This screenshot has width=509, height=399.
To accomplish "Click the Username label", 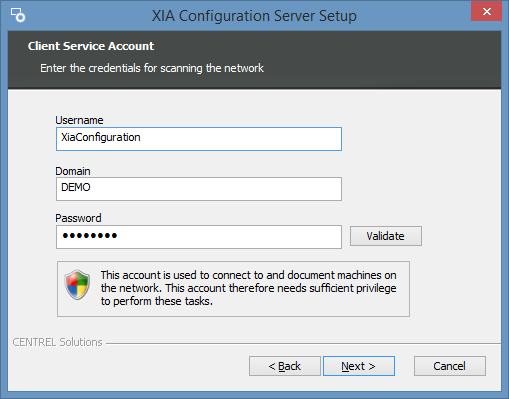I will (x=79, y=120).
